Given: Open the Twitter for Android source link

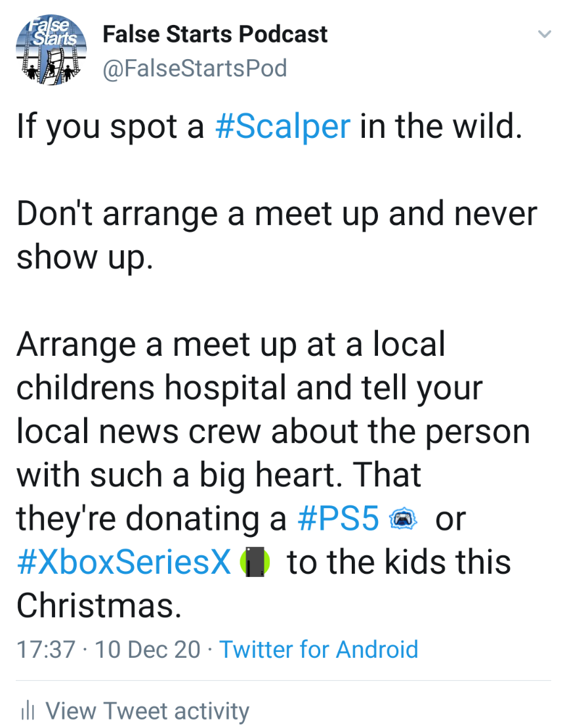Looking at the screenshot, I should point(319,649).
